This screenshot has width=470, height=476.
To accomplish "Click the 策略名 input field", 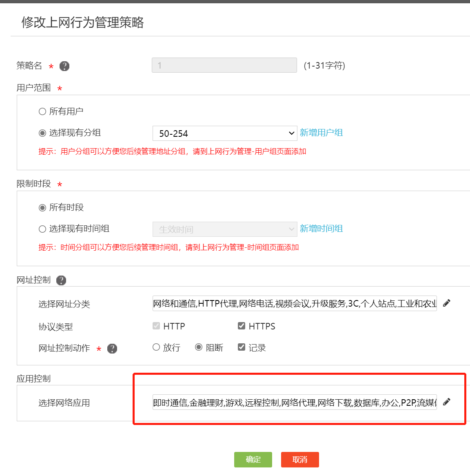I will click(x=224, y=65).
